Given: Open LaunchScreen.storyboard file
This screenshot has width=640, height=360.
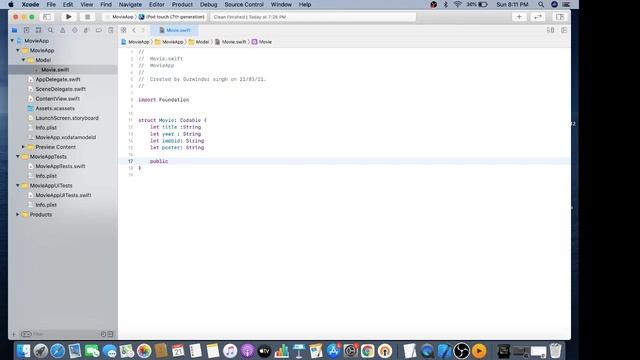Looking at the screenshot, I should coord(67,118).
